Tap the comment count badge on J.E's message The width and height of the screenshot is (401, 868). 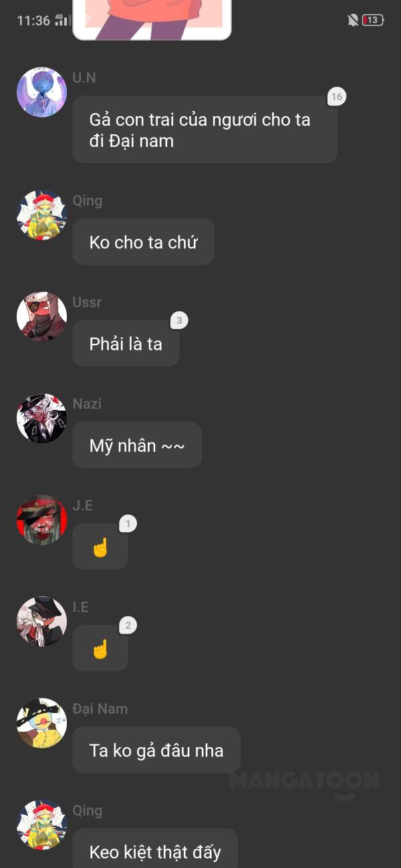tap(128, 524)
